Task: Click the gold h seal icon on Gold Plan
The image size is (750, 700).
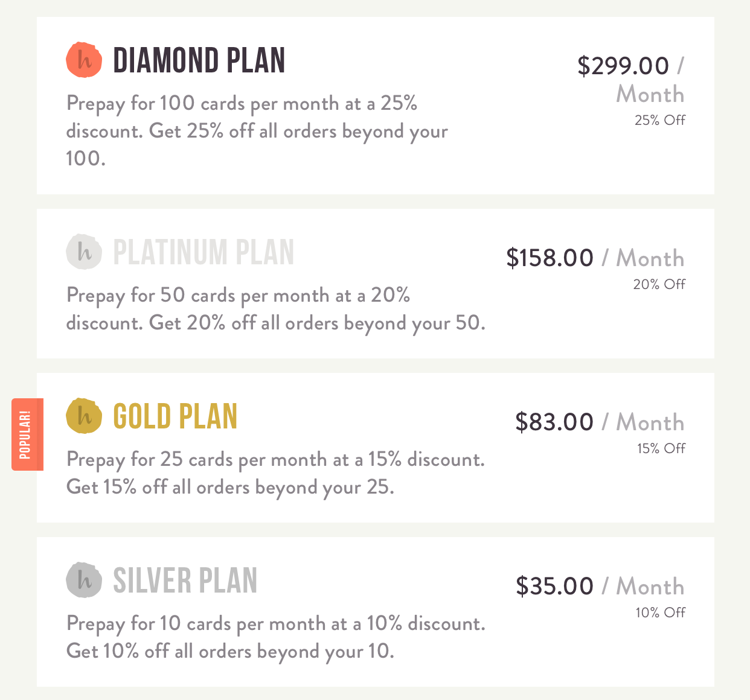Action: pyautogui.click(x=84, y=416)
